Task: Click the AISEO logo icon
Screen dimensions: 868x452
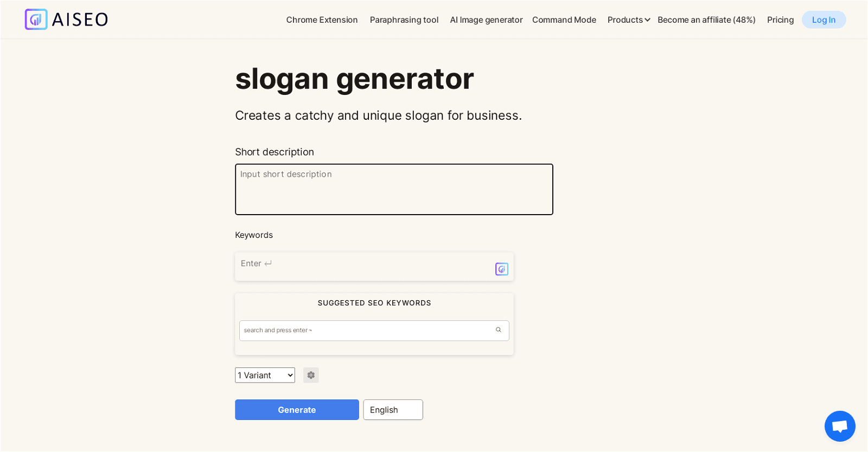Action: tap(36, 19)
